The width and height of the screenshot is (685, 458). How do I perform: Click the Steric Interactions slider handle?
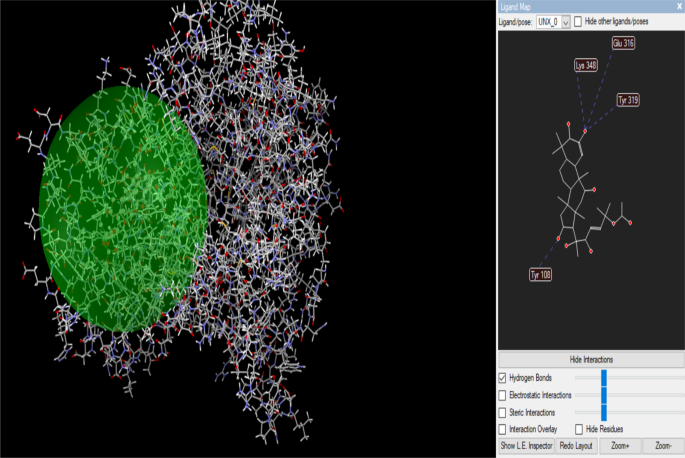point(603,412)
